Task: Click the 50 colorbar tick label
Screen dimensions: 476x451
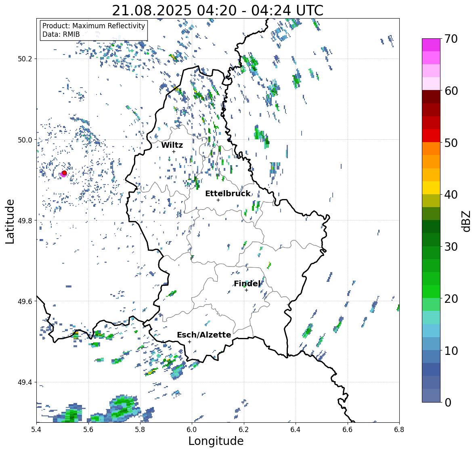Action: (451, 143)
